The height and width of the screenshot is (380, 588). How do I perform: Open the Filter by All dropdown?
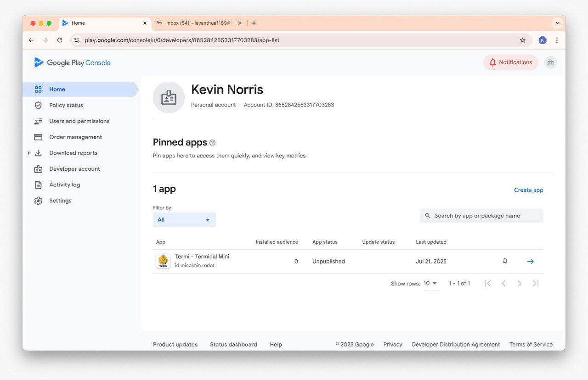[184, 220]
